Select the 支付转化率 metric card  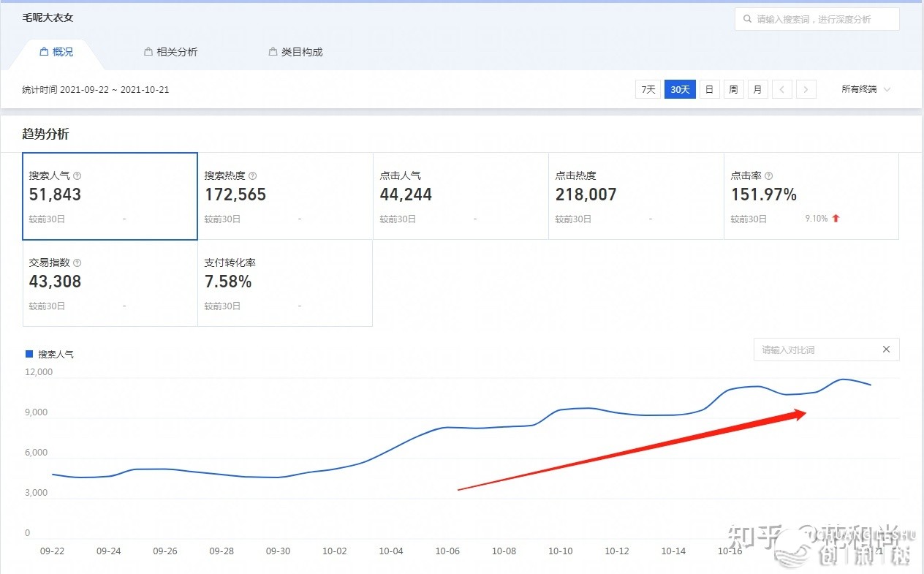pyautogui.click(x=285, y=283)
